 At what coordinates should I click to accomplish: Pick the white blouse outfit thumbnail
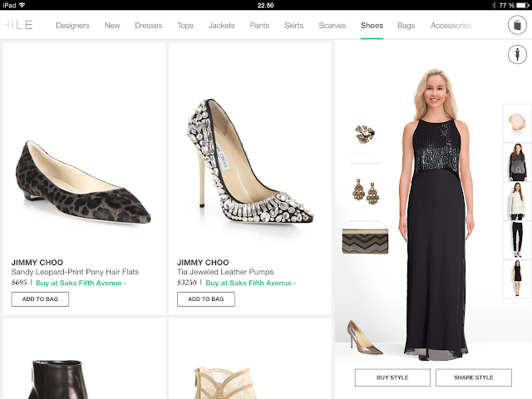tap(517, 201)
